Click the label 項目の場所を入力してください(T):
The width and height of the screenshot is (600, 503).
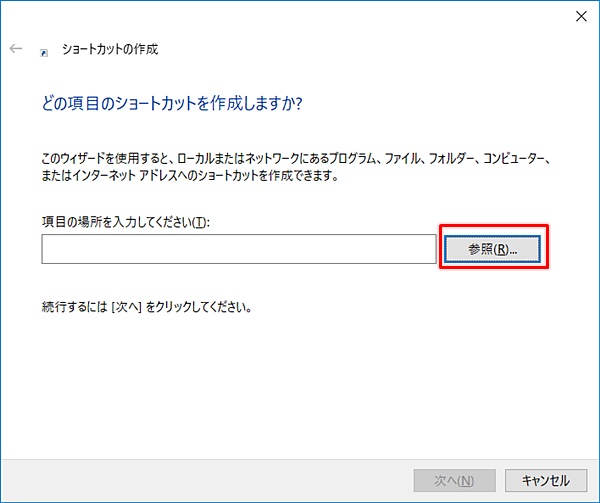pos(126,222)
